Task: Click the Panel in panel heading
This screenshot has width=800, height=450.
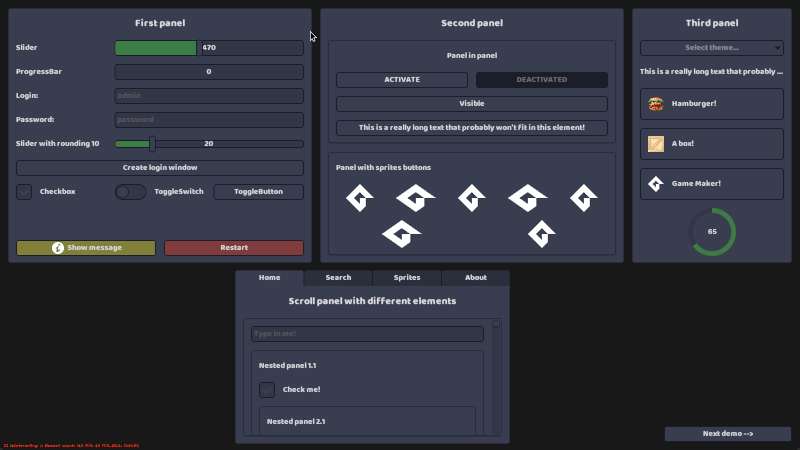Action: click(471, 56)
